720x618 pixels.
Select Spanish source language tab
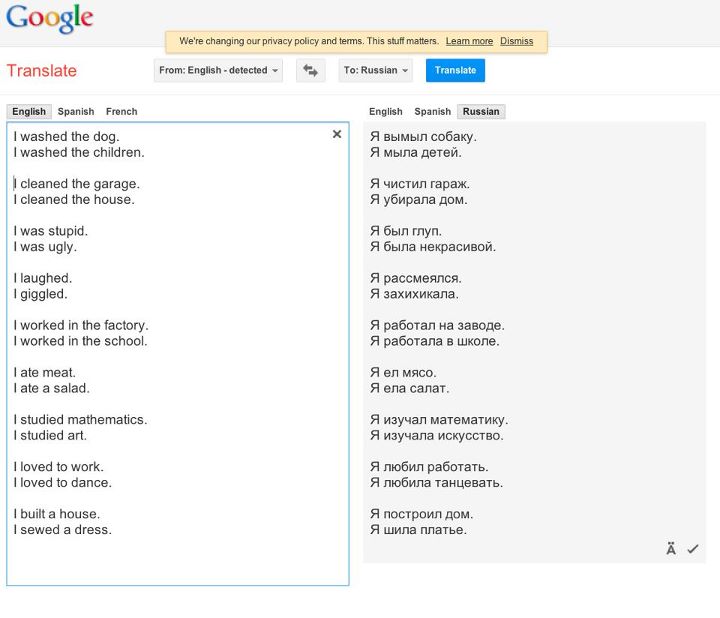76,112
